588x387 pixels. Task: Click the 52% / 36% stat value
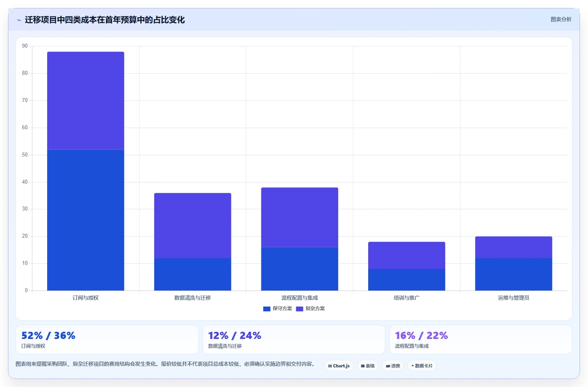point(48,335)
